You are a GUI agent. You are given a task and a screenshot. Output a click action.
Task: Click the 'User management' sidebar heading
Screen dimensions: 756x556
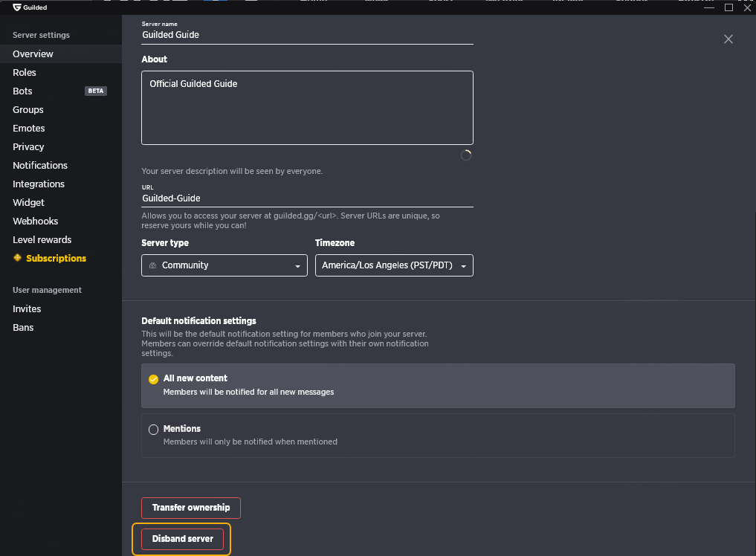pyautogui.click(x=47, y=290)
